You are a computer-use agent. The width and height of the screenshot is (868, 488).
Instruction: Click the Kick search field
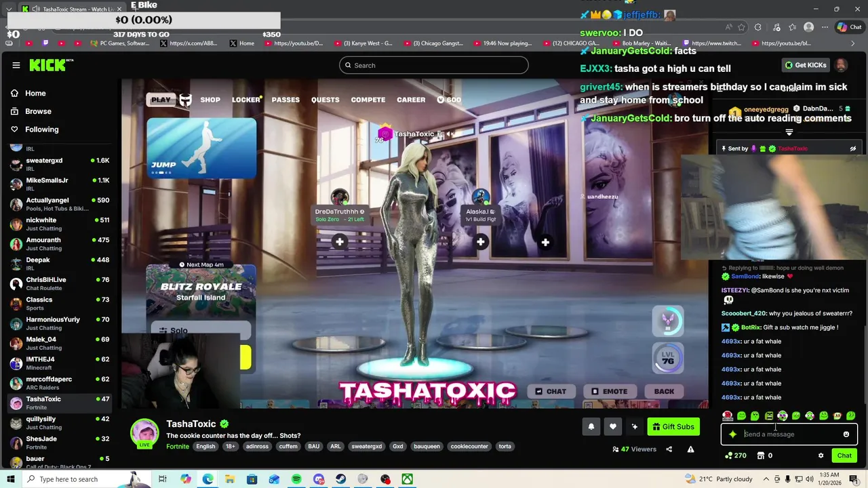pos(434,65)
